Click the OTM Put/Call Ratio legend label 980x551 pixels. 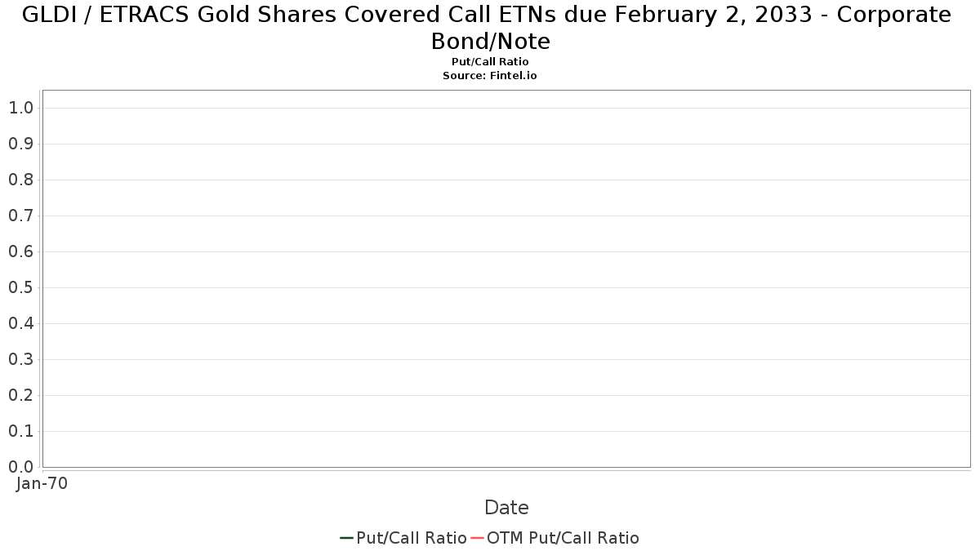click(563, 538)
